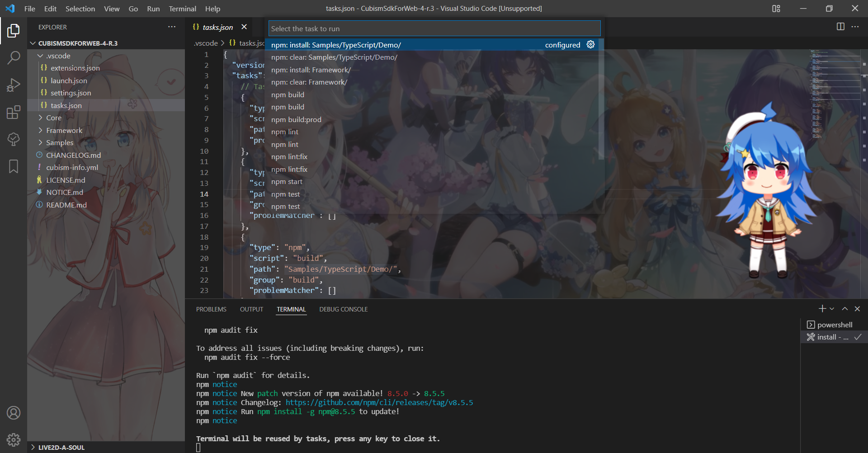This screenshot has width=868, height=453.
Task: Switch to the PROBLEMS tab
Action: point(211,309)
